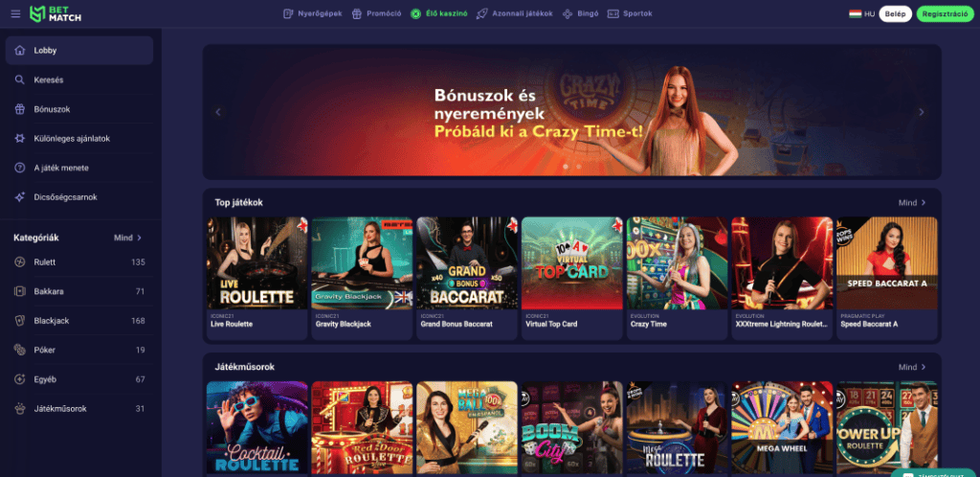The width and height of the screenshot is (980, 477).
Task: Click the Belép login button
Action: (x=895, y=13)
